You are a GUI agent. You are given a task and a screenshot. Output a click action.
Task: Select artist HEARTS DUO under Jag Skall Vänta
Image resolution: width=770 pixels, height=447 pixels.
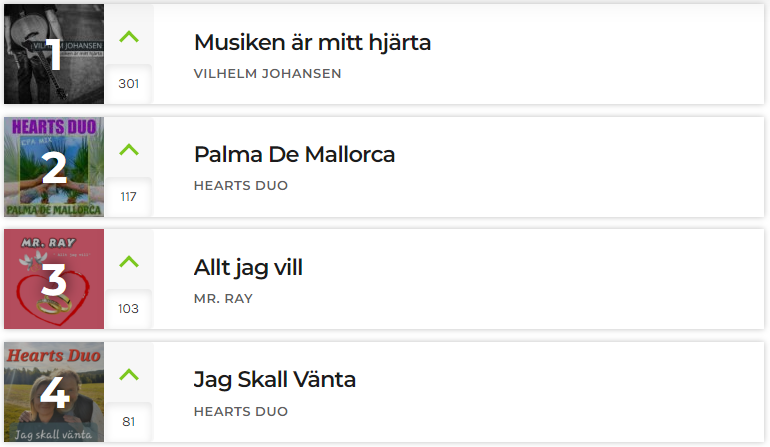pos(241,412)
